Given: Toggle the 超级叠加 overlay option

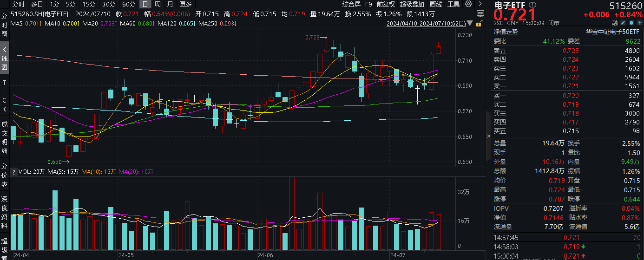Looking at the screenshot, I should coord(412,4).
